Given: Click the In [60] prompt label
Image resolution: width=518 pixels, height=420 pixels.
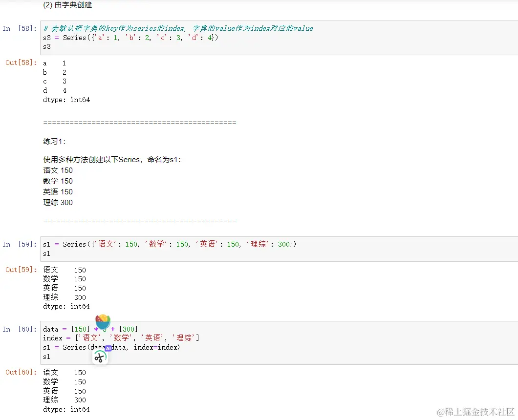Looking at the screenshot, I should (20, 329).
